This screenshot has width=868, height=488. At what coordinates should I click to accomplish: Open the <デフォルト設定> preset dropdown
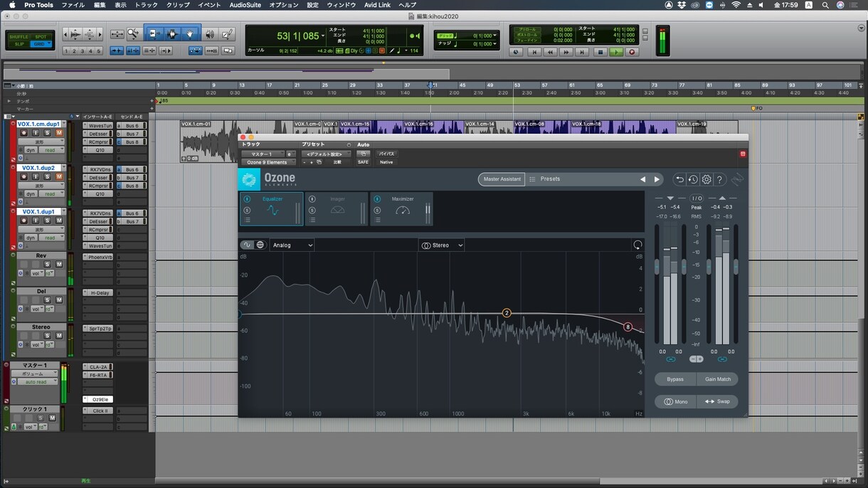[x=327, y=154]
